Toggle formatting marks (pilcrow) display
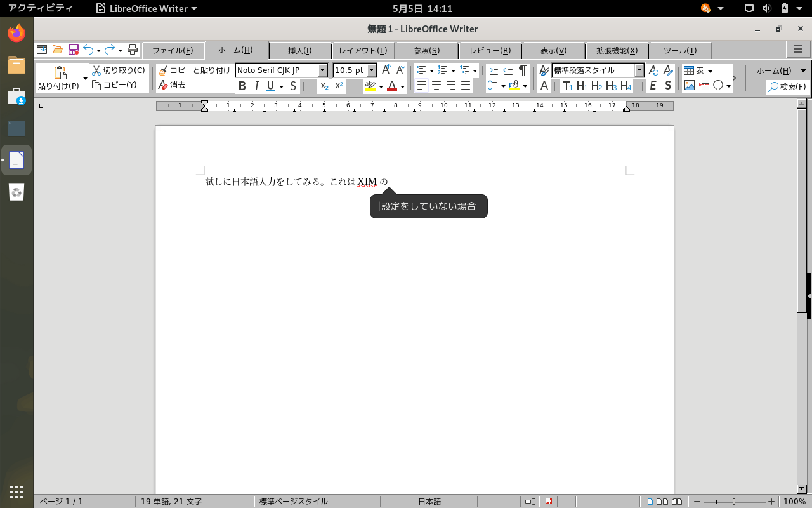 [x=522, y=70]
